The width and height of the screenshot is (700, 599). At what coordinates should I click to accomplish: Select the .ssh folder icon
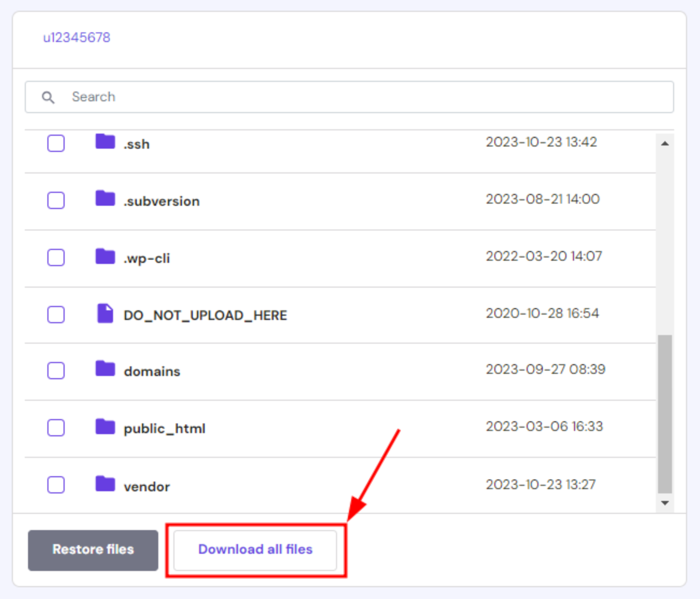click(x=104, y=143)
